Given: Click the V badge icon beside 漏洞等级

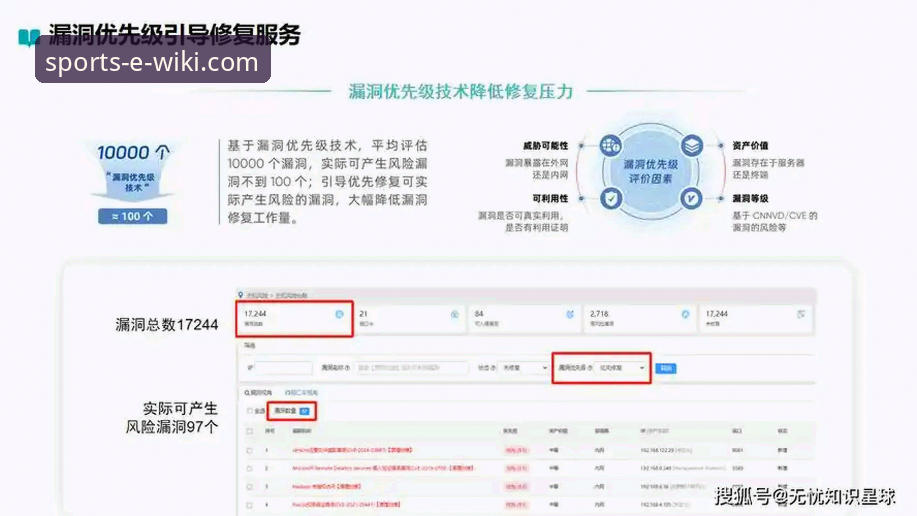Looking at the screenshot, I should (x=691, y=198).
